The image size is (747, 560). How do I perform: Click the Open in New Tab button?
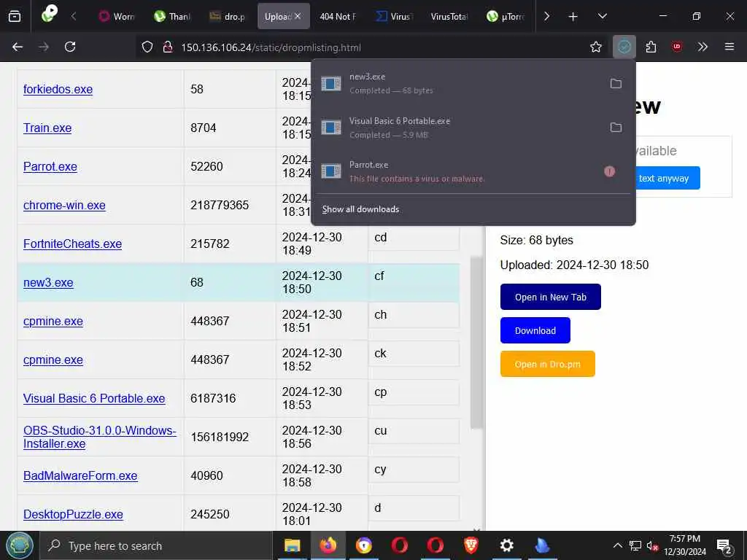click(550, 297)
